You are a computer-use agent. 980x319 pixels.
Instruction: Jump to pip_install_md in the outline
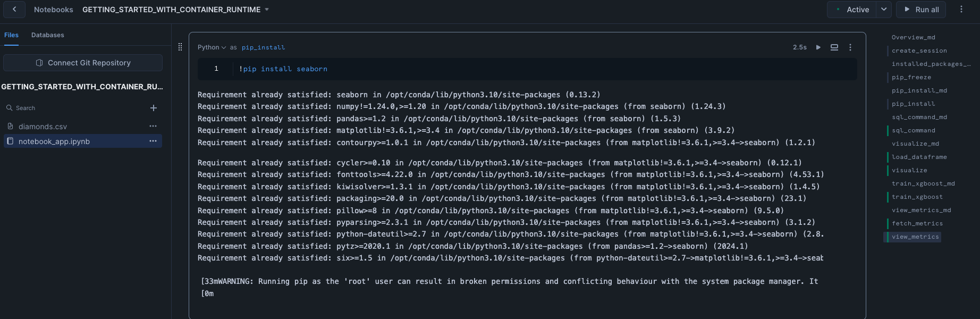tap(919, 90)
